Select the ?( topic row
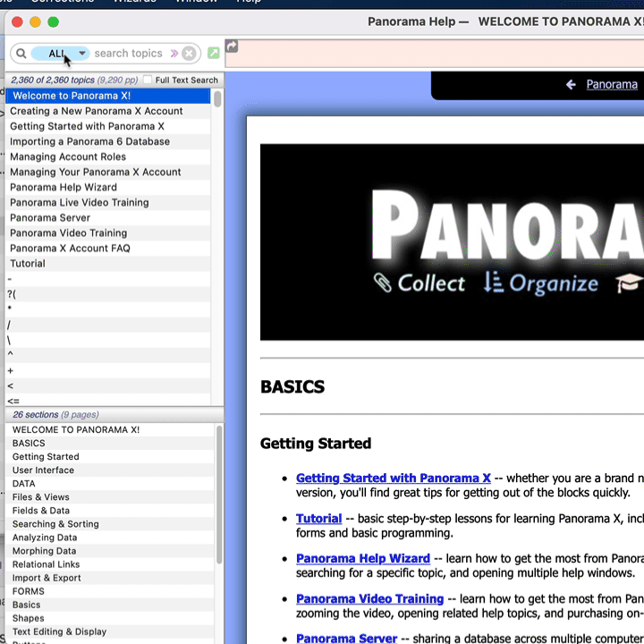The width and height of the screenshot is (644, 644). pyautogui.click(x=107, y=294)
